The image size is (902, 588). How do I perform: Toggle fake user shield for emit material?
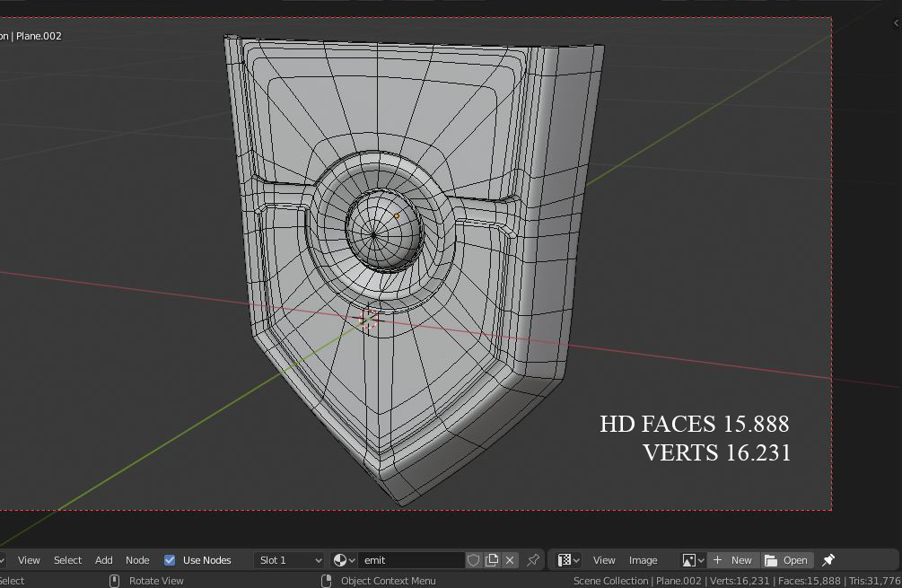[474, 560]
